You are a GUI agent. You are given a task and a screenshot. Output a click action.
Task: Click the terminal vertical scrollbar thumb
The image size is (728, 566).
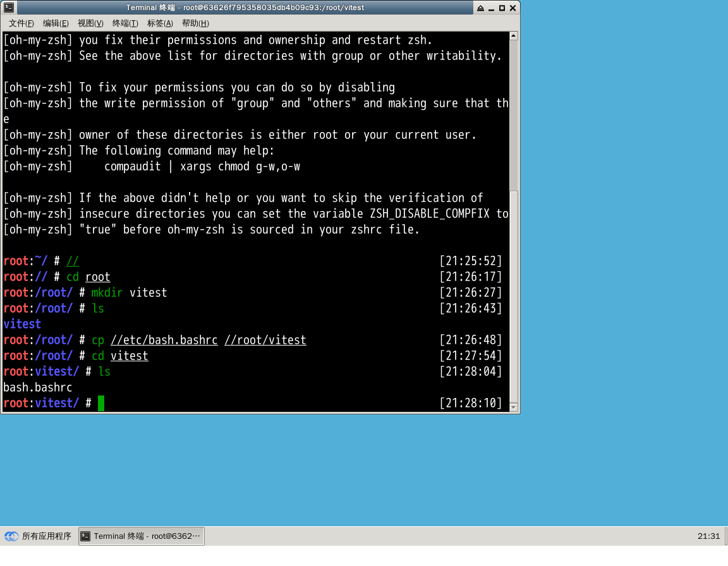click(513, 297)
